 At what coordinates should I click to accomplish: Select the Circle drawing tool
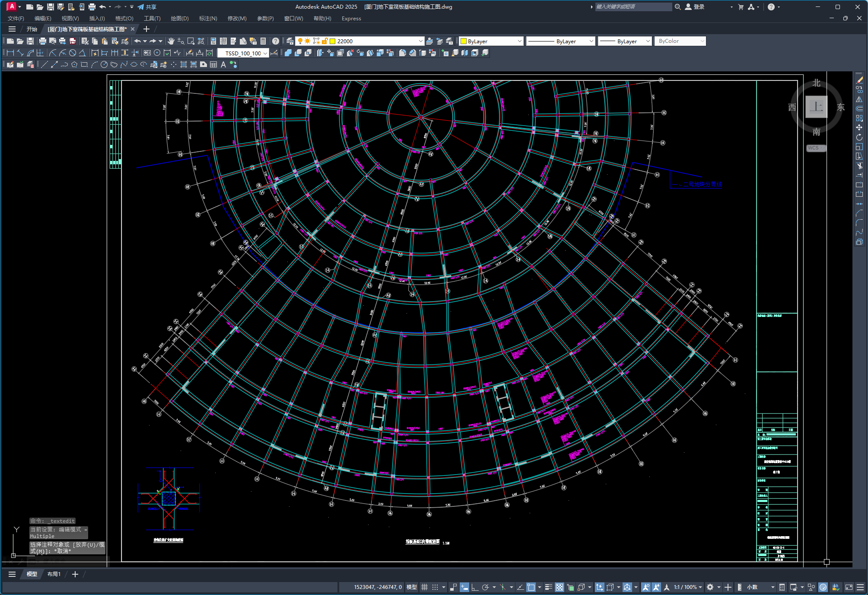coord(104,65)
